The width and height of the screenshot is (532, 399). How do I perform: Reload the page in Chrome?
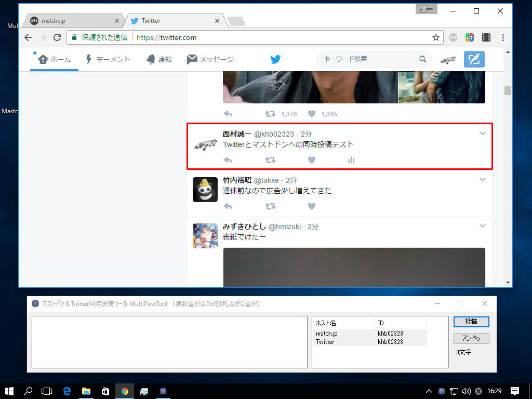57,37
